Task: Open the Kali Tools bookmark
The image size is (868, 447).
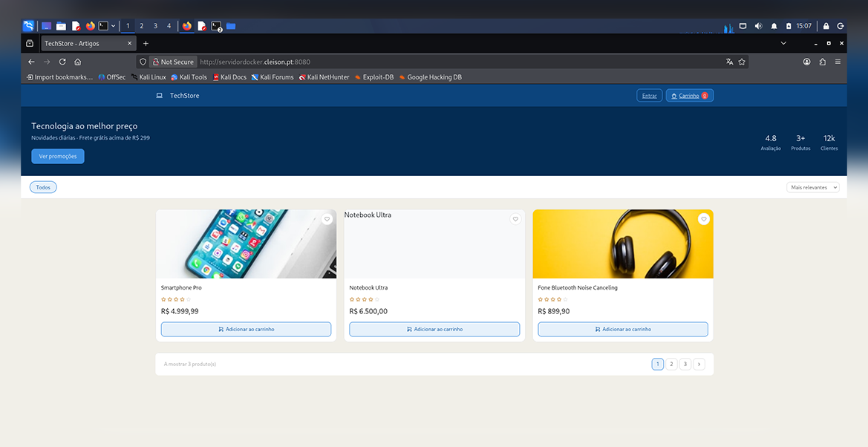Action: point(189,77)
